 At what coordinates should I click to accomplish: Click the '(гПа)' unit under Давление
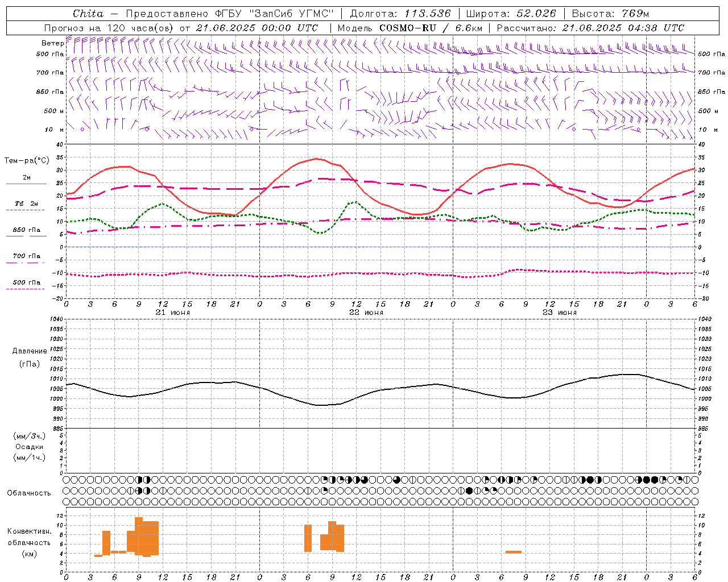[x=30, y=364]
